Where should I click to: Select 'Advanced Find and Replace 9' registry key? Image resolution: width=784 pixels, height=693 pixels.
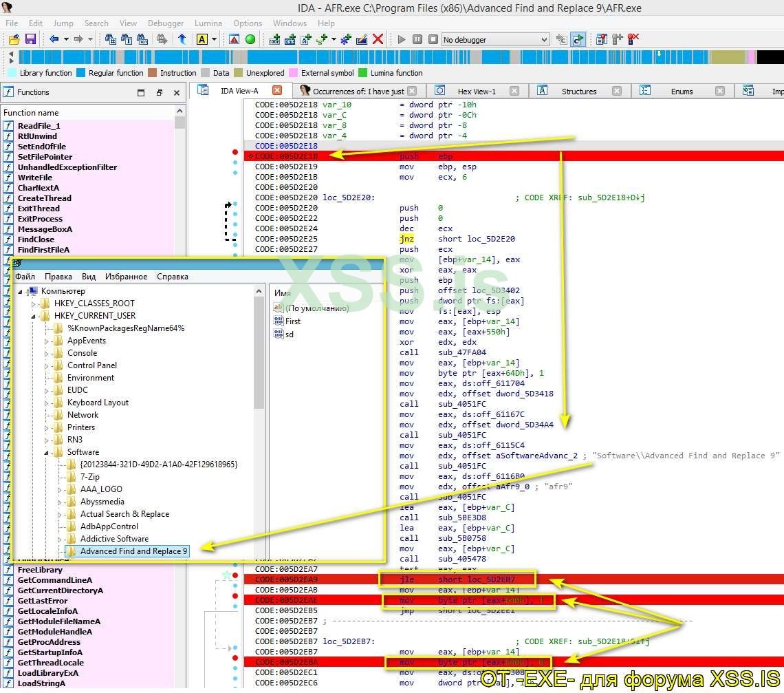133,551
